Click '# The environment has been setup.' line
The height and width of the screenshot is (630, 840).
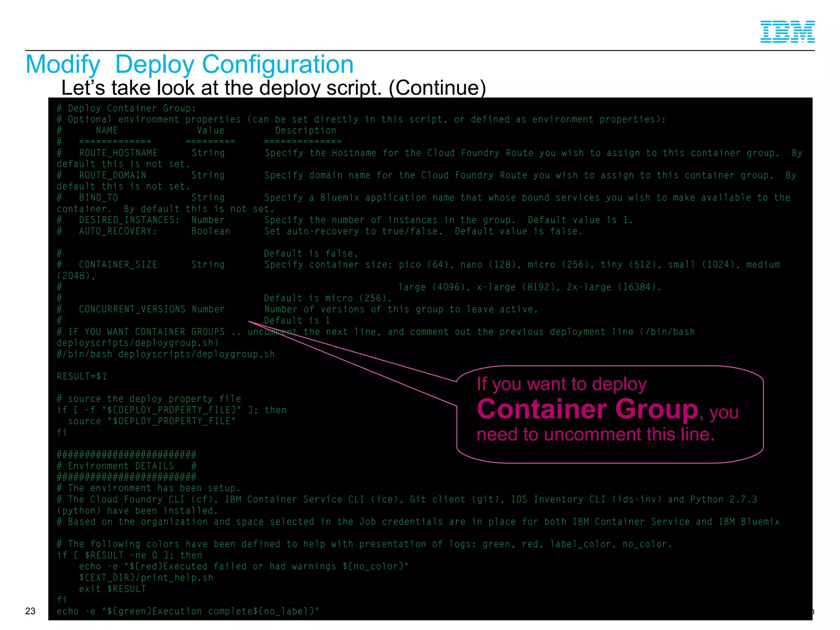[148, 488]
